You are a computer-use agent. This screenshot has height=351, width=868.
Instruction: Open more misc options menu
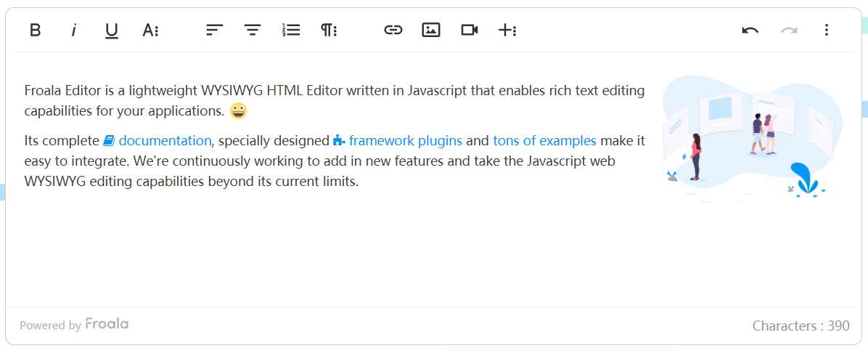826,31
